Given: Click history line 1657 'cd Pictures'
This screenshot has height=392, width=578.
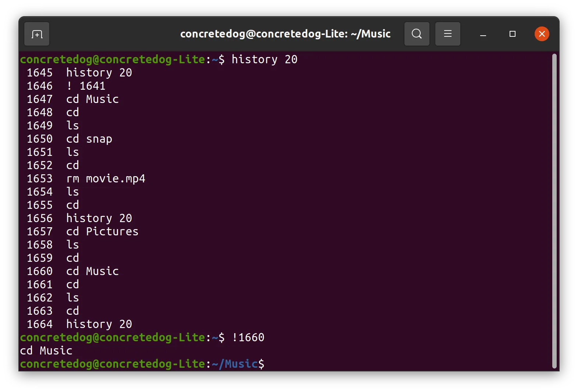Looking at the screenshot, I should coord(83,232).
